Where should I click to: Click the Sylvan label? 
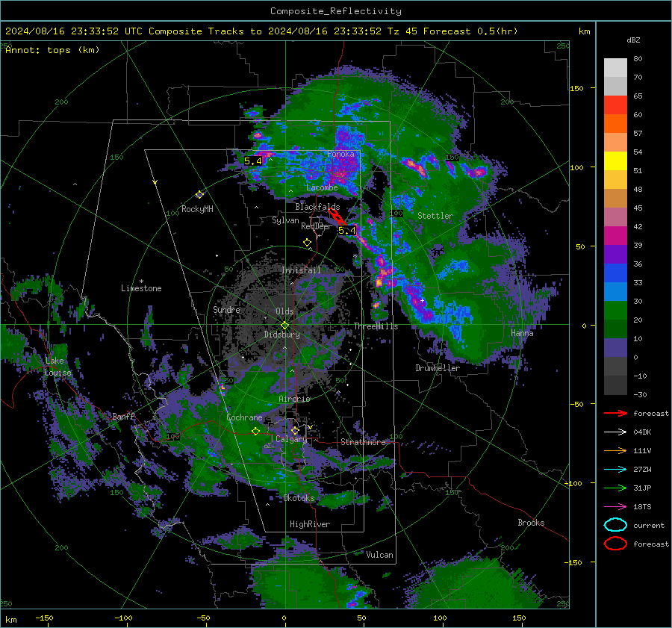[x=285, y=220]
